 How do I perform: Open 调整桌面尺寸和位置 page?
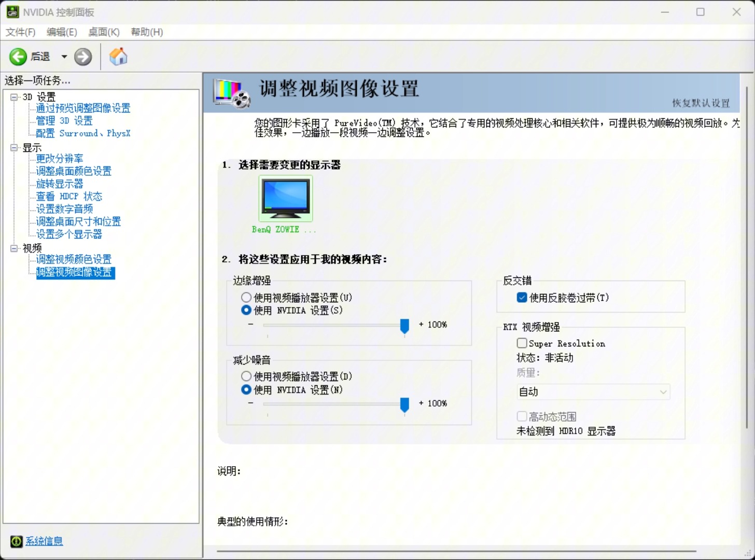[x=78, y=221]
